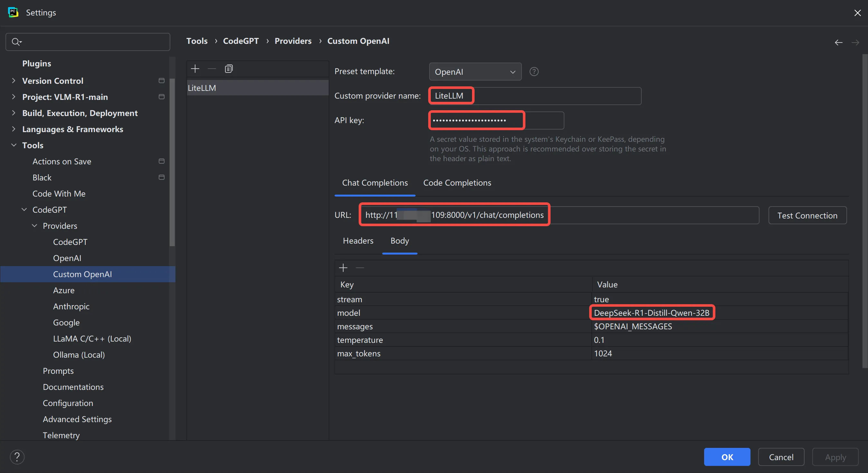Add a new custom provider with plus icon
868x473 pixels.
click(195, 69)
